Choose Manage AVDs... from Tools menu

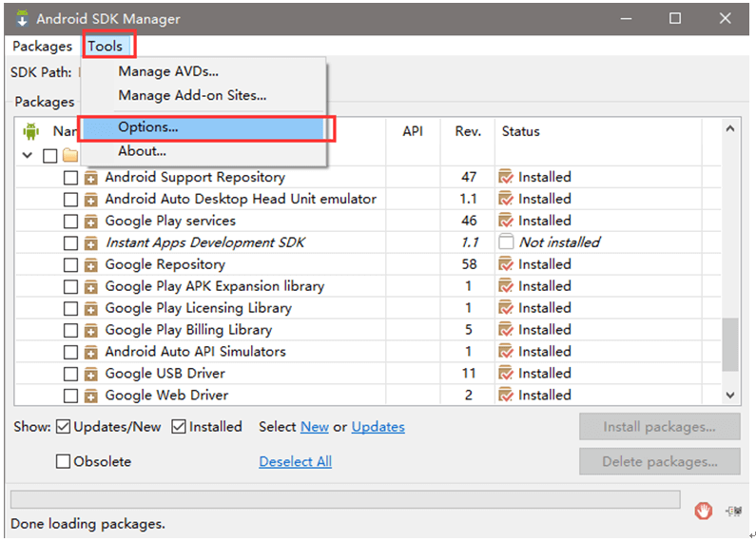(168, 71)
